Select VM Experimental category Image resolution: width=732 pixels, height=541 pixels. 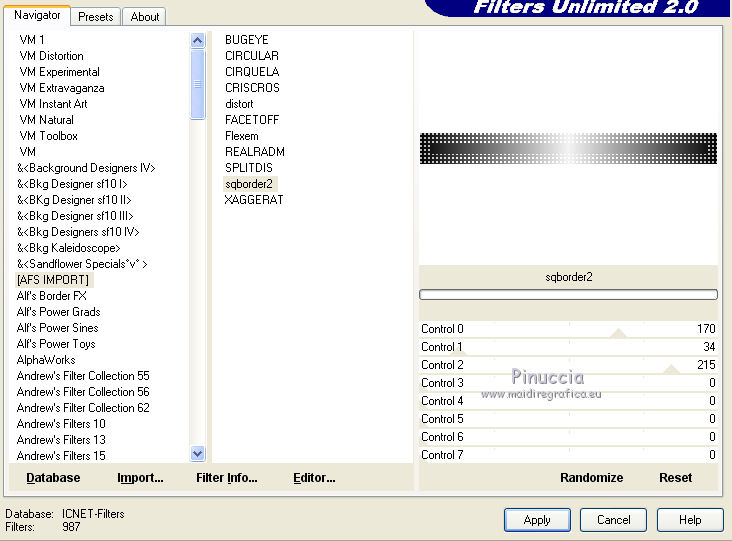click(x=59, y=72)
